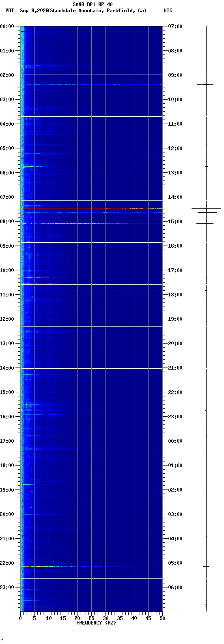
Task: Select the 35 Hz frequency tick label
Action: (x=120, y=618)
